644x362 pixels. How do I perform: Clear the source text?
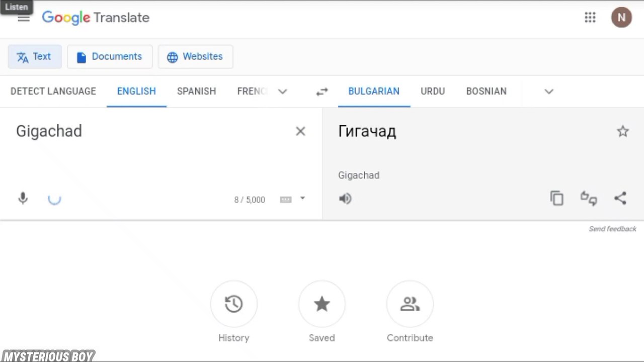click(x=300, y=131)
